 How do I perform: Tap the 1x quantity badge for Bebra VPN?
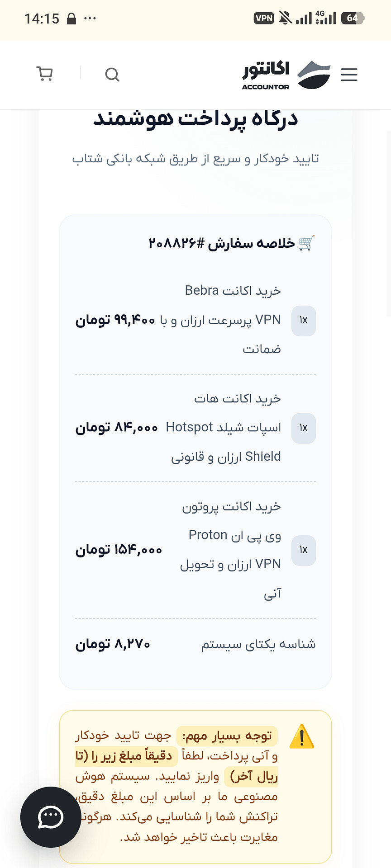pyautogui.click(x=304, y=321)
